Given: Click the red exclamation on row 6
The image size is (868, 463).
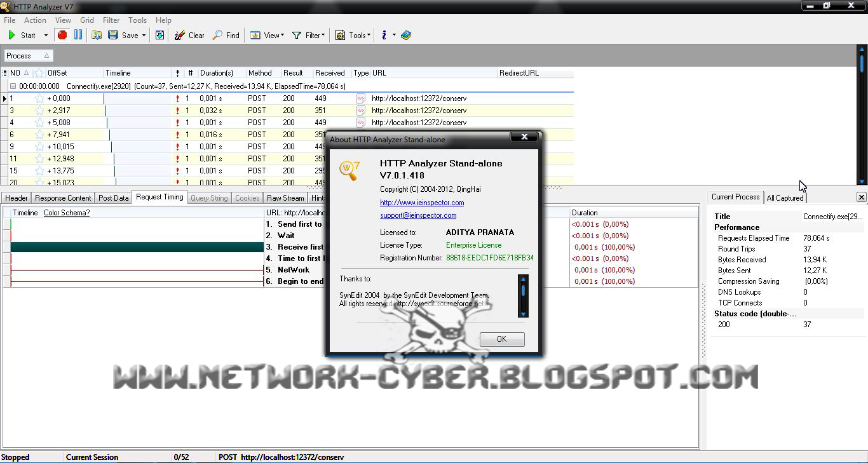Looking at the screenshot, I should 177,135.
